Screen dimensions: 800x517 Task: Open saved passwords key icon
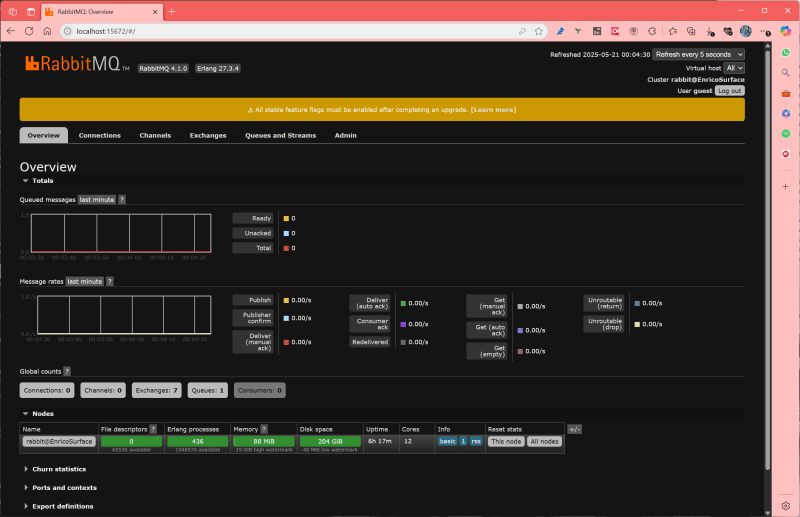click(x=522, y=31)
